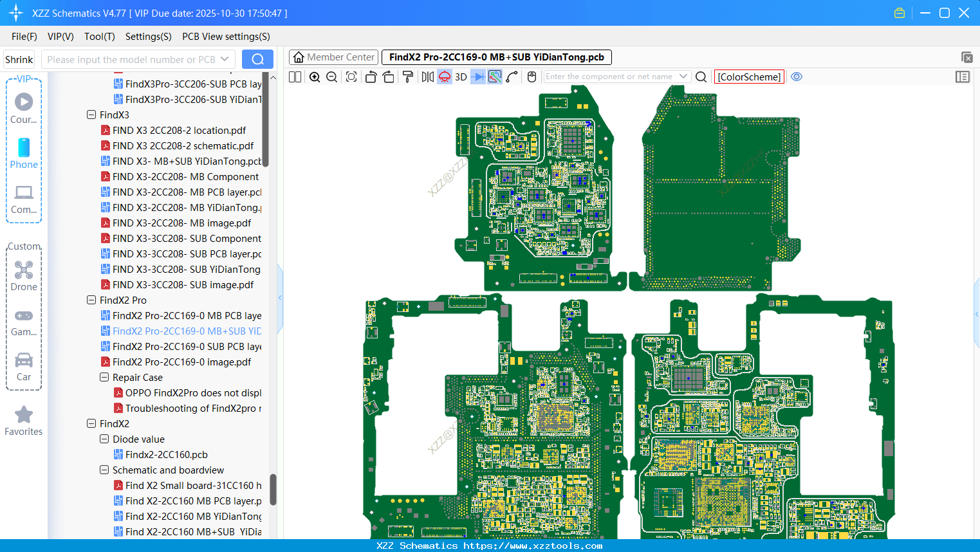Collapse the FindX3 tree folder
The image size is (980, 552).
coord(91,115)
